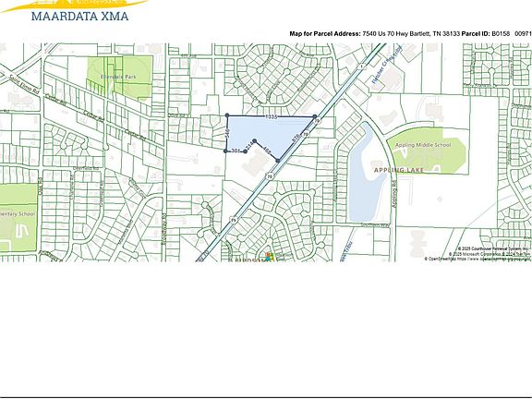The image size is (532, 399).
Task: Click the Ellendale Park label
Action: click(118, 77)
